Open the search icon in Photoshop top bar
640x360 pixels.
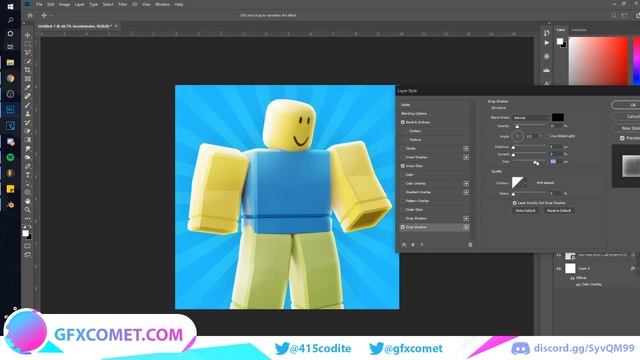(613, 16)
